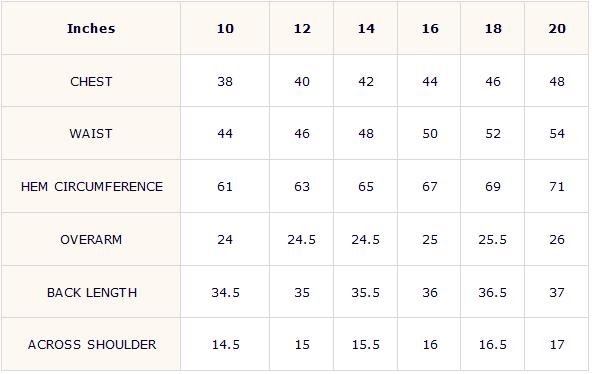
Task: Select waist value 50 for size 16
Action: [430, 134]
